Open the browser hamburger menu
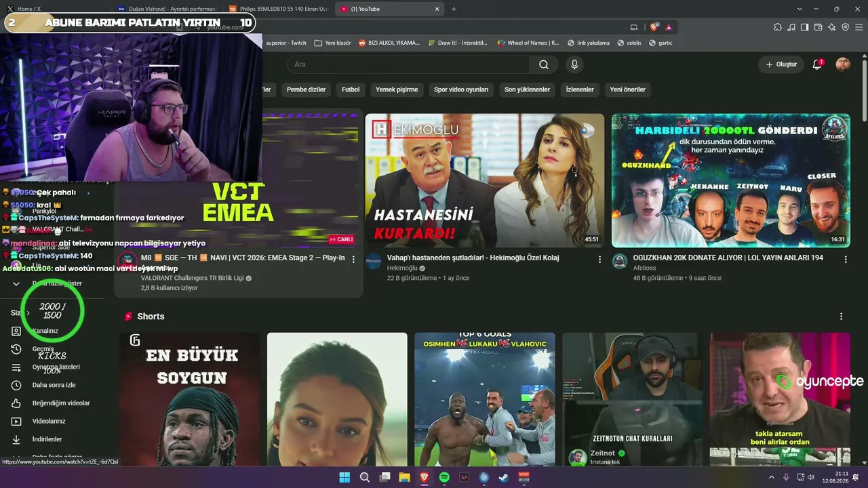The height and width of the screenshot is (488, 868). (859, 27)
